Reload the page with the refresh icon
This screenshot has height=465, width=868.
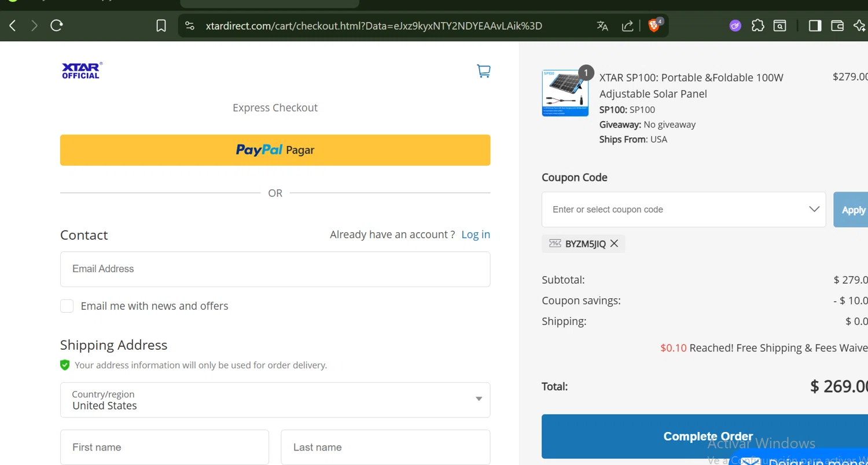pos(56,25)
